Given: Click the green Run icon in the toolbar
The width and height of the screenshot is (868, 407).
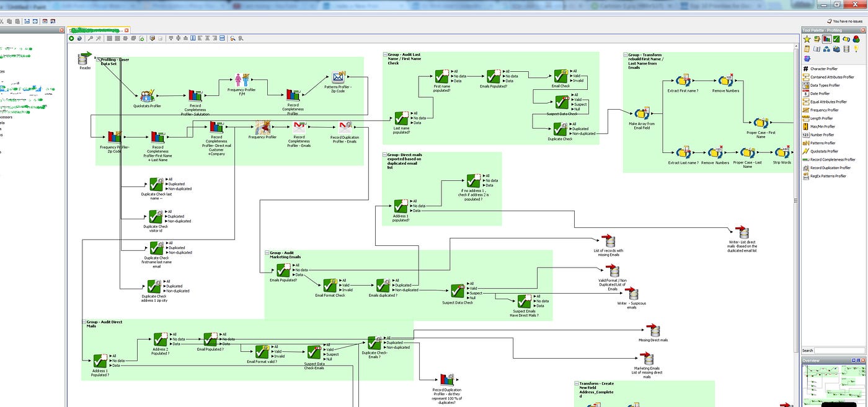Looking at the screenshot, I should point(71,38).
